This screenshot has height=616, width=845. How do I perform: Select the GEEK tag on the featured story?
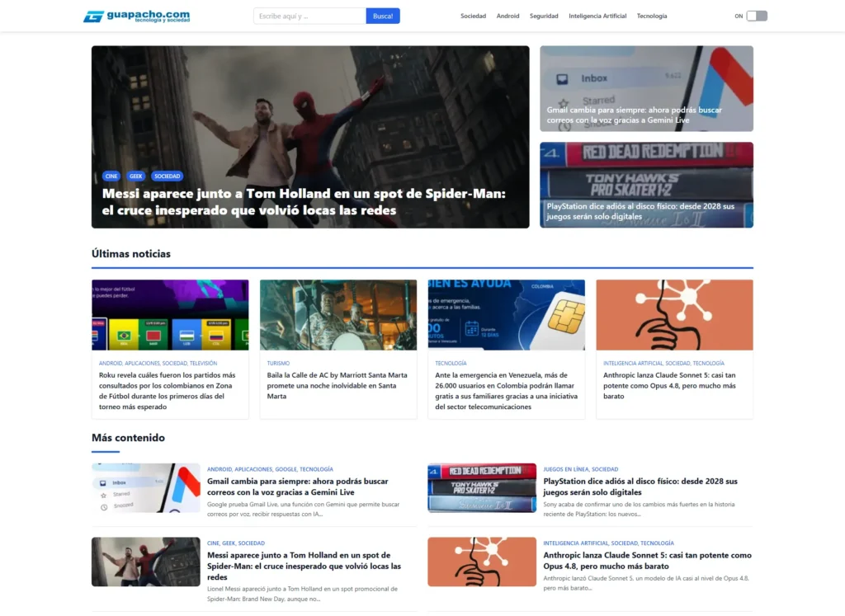136,176
